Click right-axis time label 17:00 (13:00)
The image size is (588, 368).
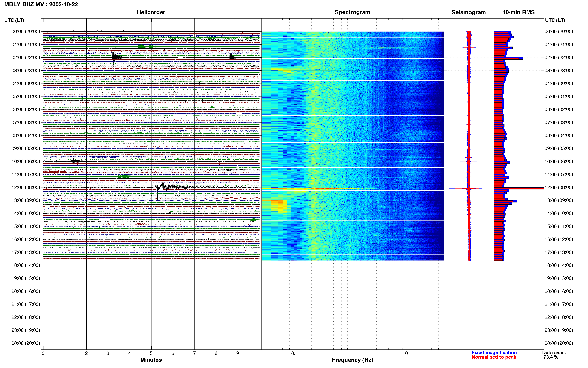(x=559, y=252)
